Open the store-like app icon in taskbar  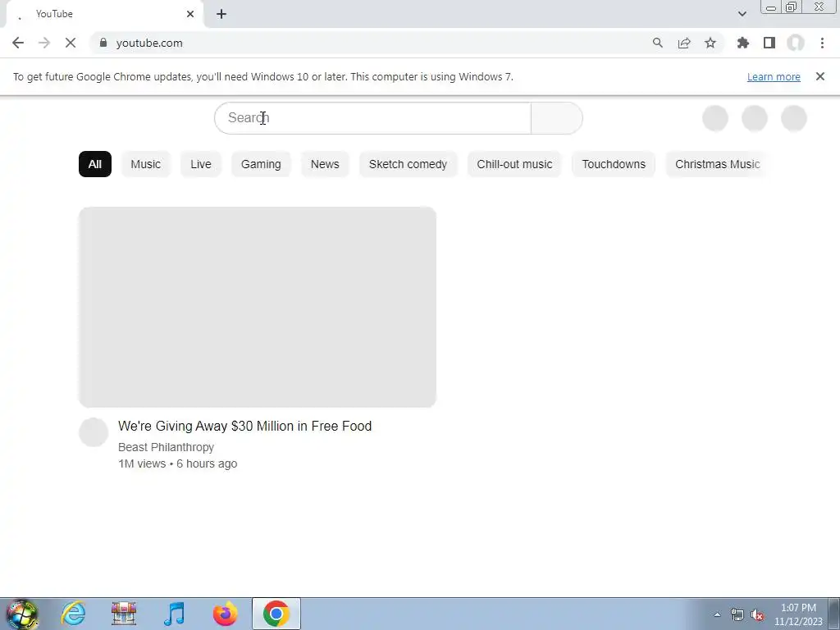pyautogui.click(x=124, y=614)
